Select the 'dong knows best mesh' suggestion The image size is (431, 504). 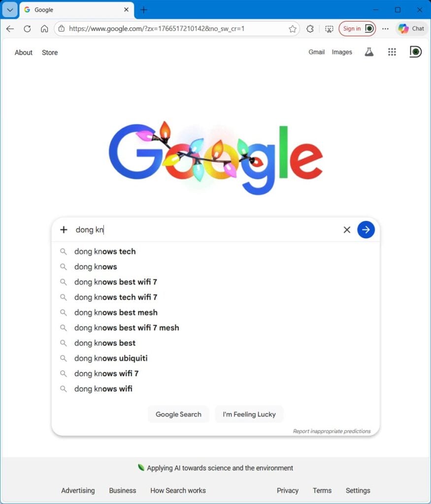pyautogui.click(x=116, y=312)
